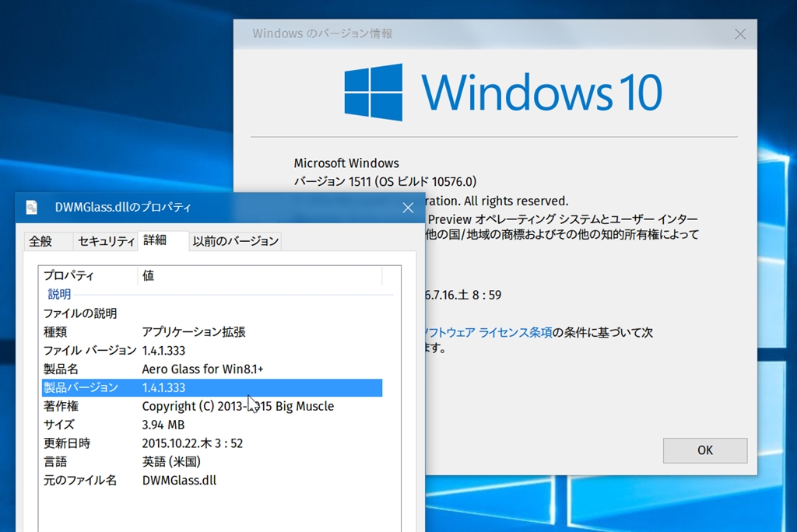This screenshot has width=797, height=532.
Task: Click the Microsoft Windows text line
Action: (346, 163)
